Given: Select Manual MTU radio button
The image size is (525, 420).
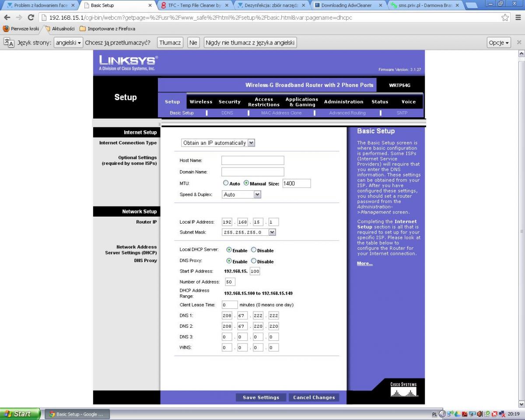Looking at the screenshot, I should [x=246, y=183].
